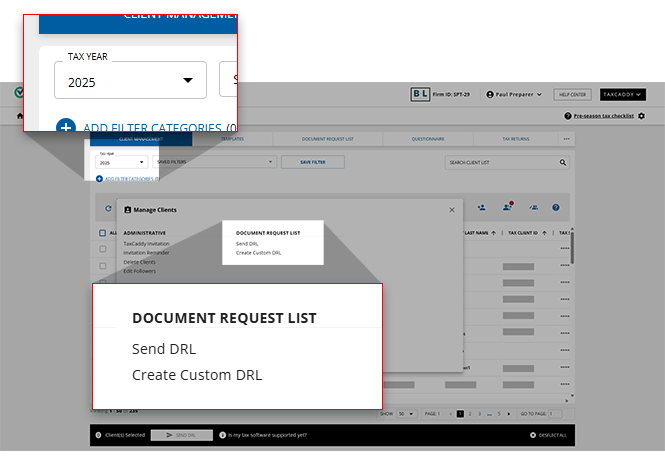Click the vertical scrollbar thumb of the client table

click(572, 248)
